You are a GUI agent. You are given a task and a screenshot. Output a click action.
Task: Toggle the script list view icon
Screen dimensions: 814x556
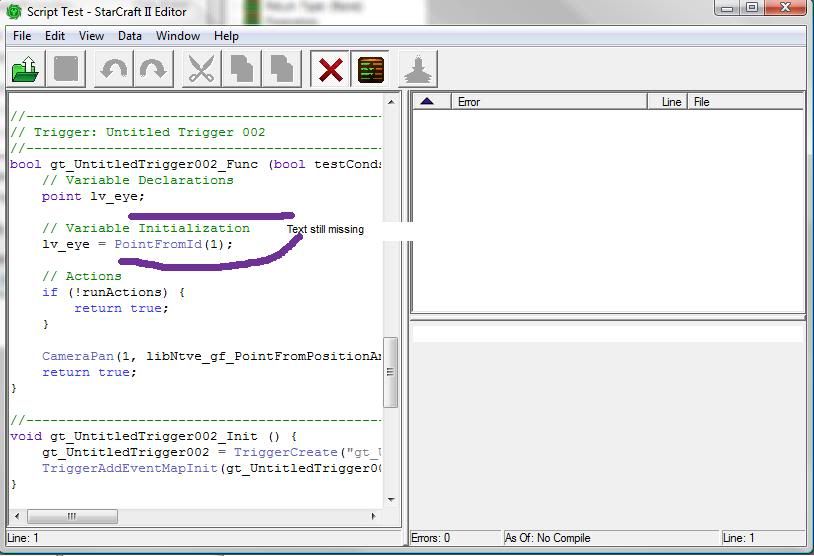tap(371, 70)
